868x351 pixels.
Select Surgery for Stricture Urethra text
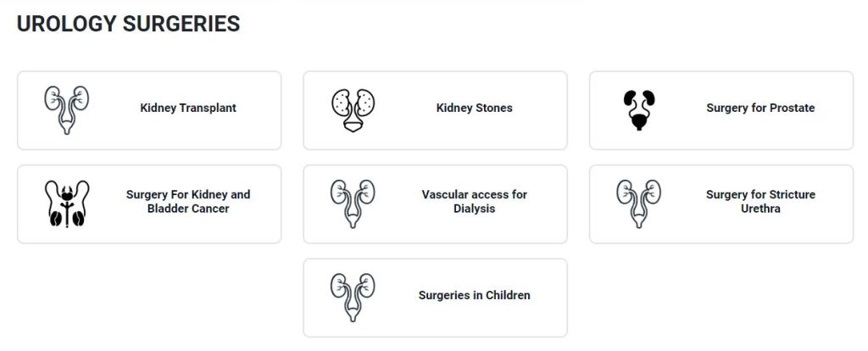[x=760, y=202]
